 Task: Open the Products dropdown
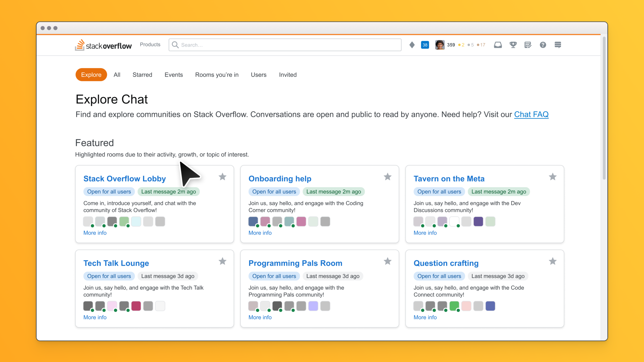tap(150, 44)
